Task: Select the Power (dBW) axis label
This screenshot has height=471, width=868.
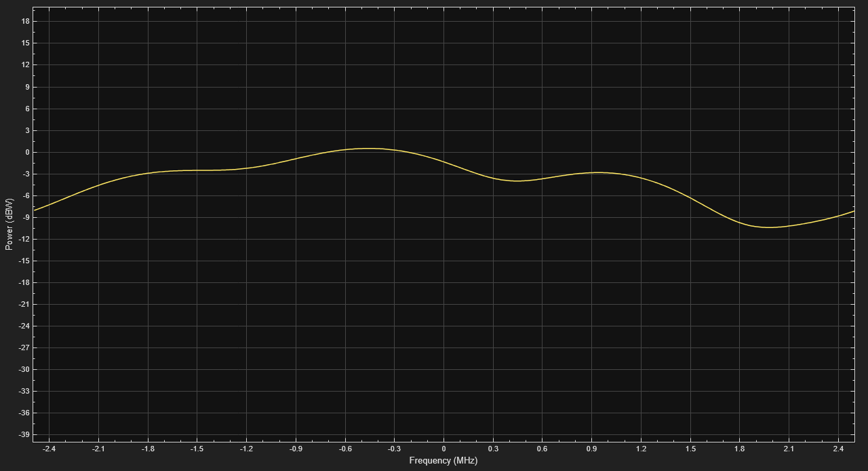Action: point(9,224)
